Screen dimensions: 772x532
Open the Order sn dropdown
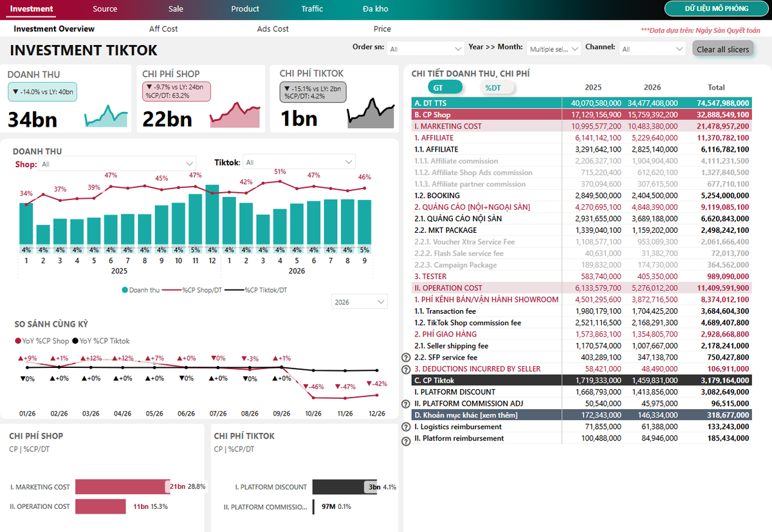pos(425,49)
